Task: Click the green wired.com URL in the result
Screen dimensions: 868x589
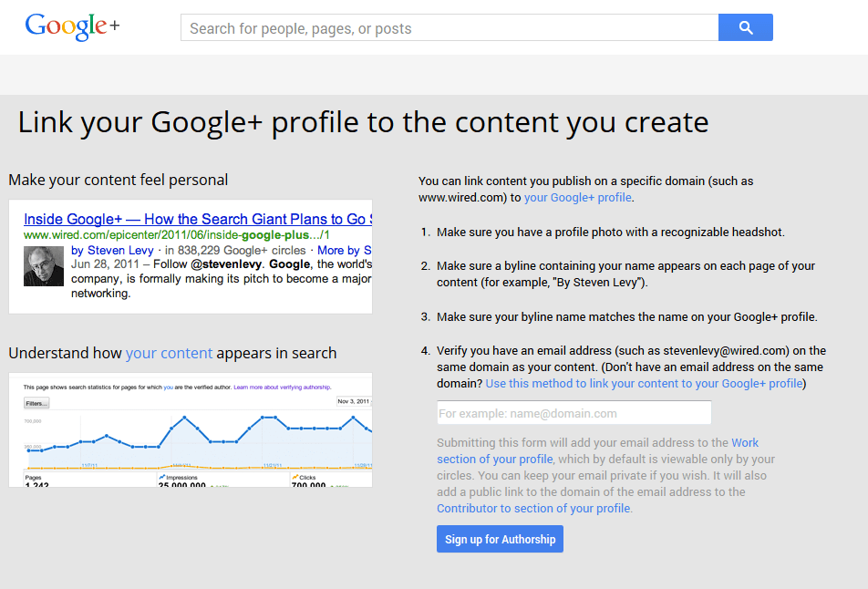Action: [177, 235]
